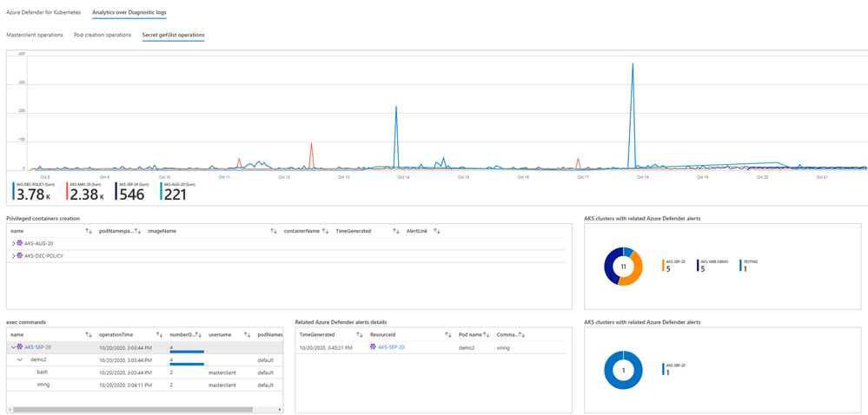Sort Privileged containers by imageName arrows
This screenshot has height=415, width=868.
[274, 231]
